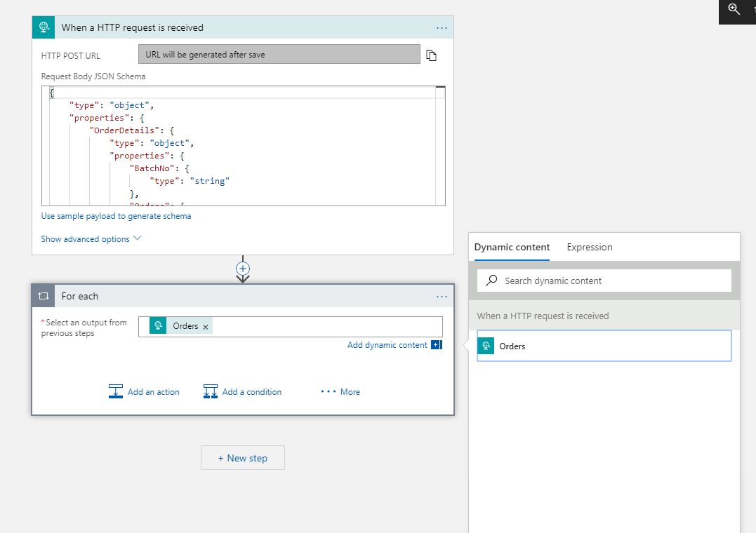The width and height of the screenshot is (756, 533).
Task: Click the advanced options chevron arrow
Action: pos(137,238)
